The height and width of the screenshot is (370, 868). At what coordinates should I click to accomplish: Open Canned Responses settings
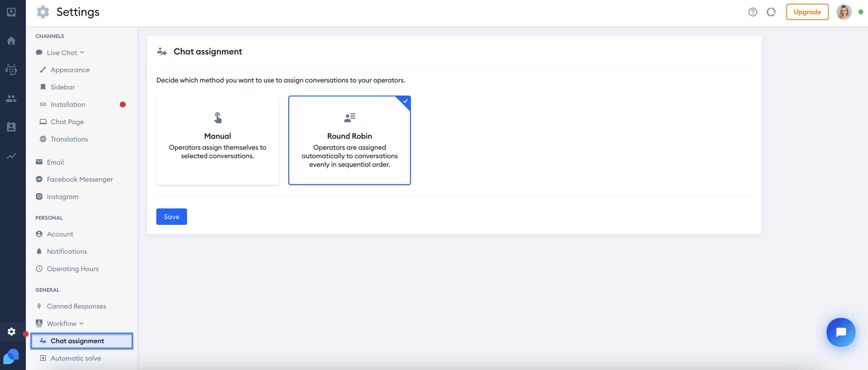[x=76, y=306]
